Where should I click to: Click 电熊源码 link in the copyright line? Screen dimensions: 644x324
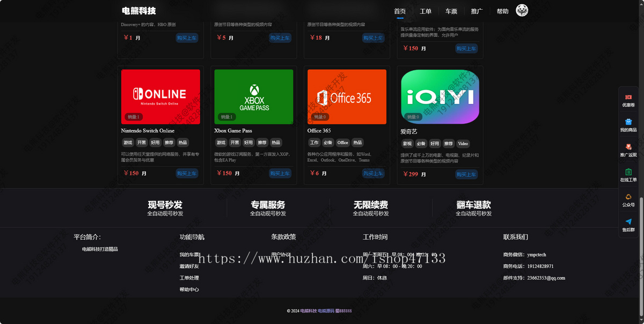pos(326,311)
